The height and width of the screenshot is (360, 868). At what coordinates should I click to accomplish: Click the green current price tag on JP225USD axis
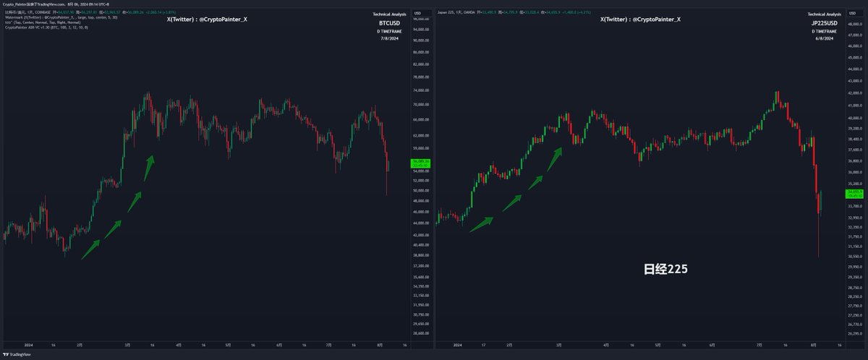(x=855, y=194)
